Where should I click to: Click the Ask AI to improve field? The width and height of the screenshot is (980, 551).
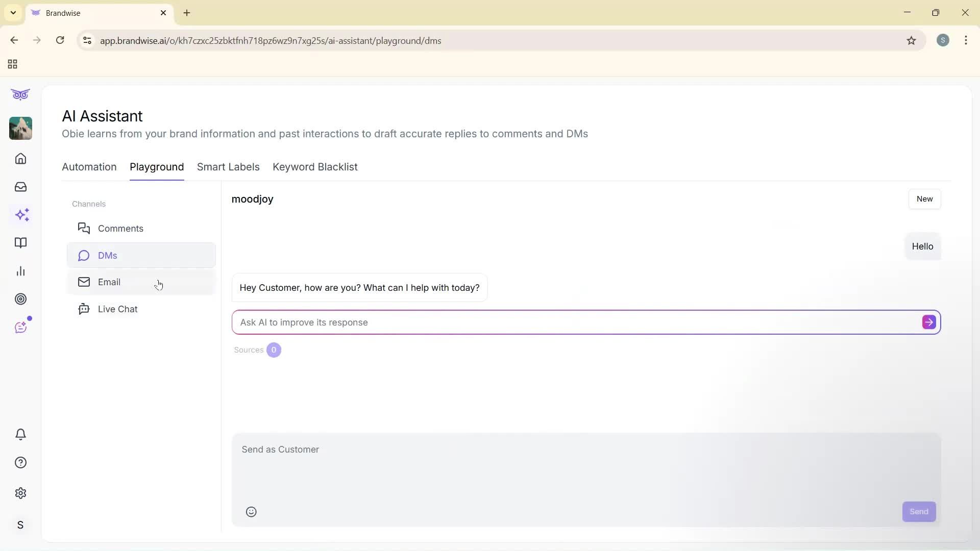click(x=510, y=322)
